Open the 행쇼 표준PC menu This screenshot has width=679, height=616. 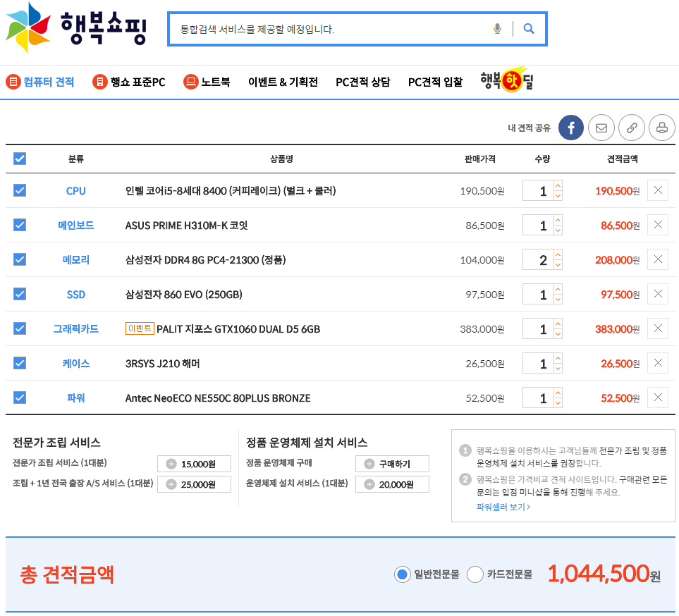[129, 82]
